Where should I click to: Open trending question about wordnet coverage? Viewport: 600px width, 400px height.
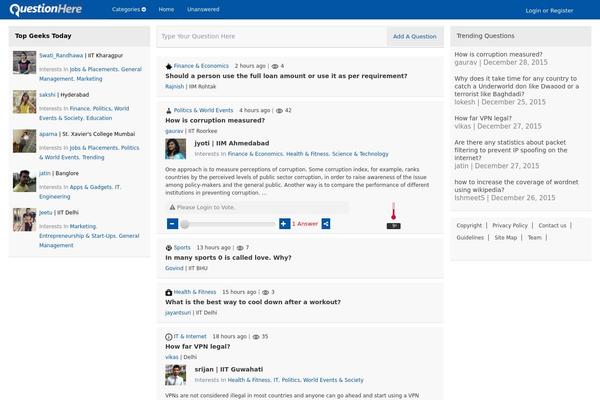tap(516, 186)
